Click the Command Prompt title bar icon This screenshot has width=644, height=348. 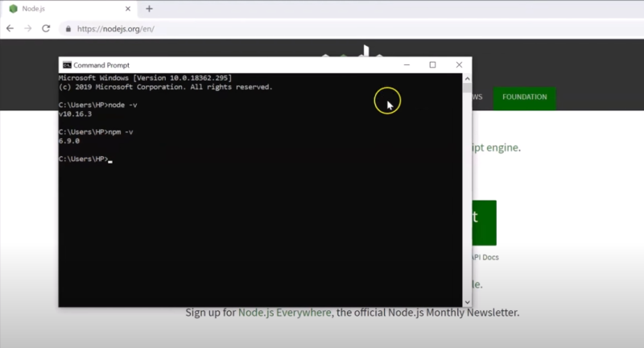pos(67,65)
